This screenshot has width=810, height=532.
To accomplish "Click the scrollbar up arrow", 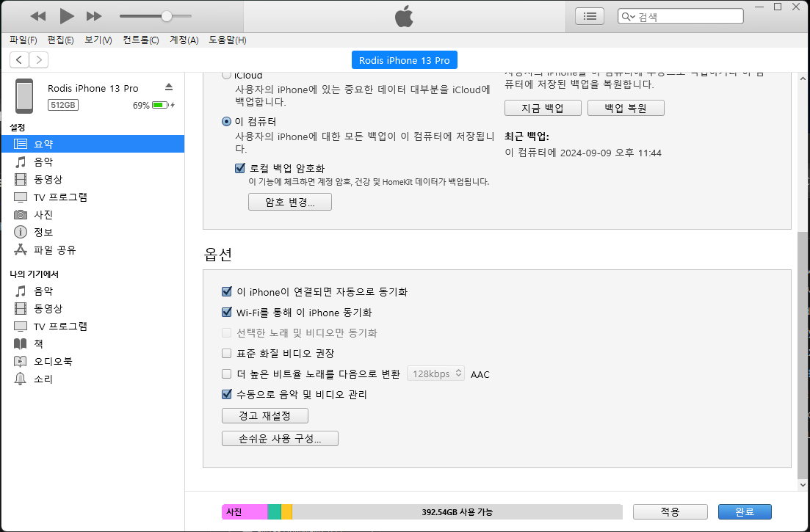I will pos(802,79).
